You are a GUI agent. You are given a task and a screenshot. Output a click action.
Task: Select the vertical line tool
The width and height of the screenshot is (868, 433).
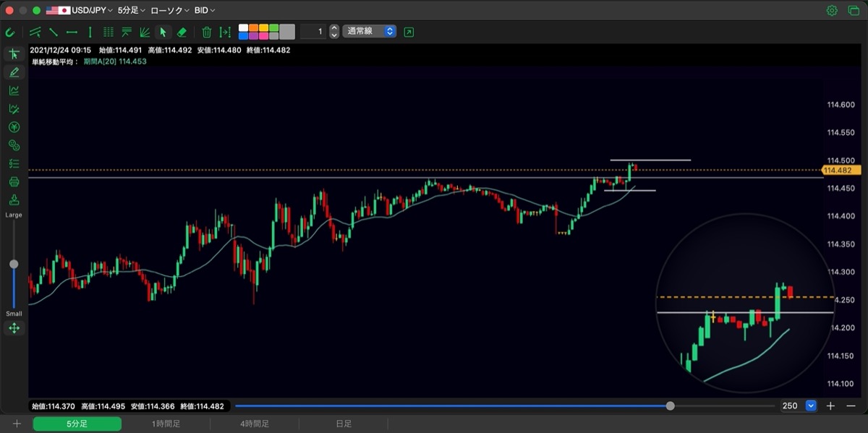(x=90, y=32)
